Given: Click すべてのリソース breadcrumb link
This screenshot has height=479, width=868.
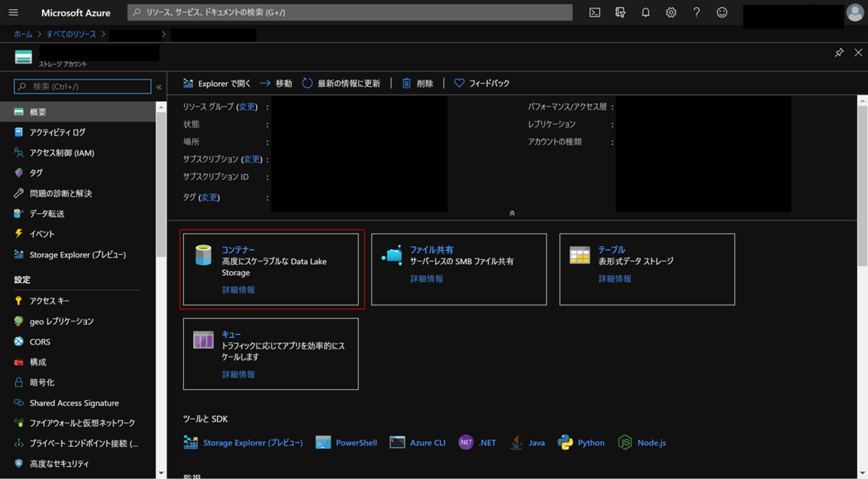Looking at the screenshot, I should (72, 34).
